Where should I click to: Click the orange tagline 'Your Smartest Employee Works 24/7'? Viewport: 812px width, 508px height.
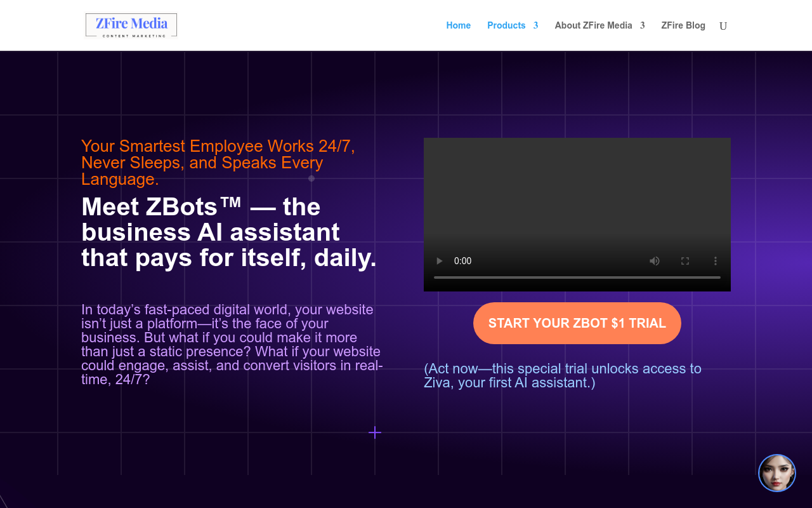click(x=218, y=163)
